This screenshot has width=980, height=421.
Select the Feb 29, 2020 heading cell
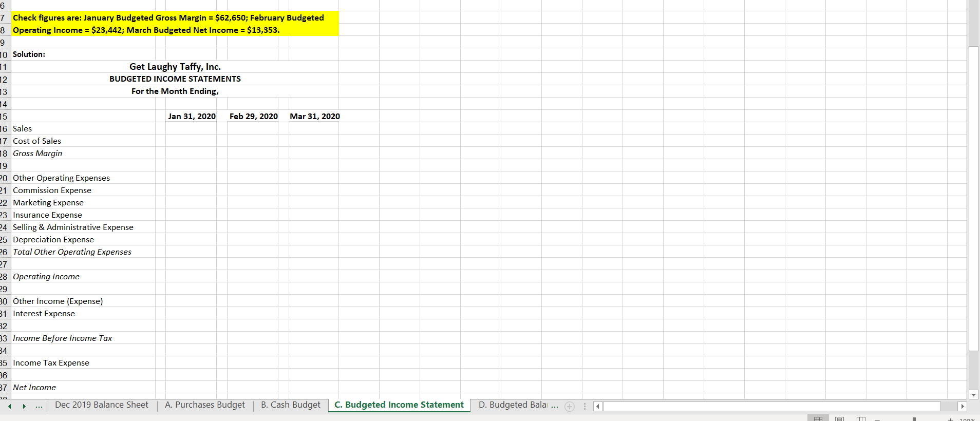coord(253,116)
